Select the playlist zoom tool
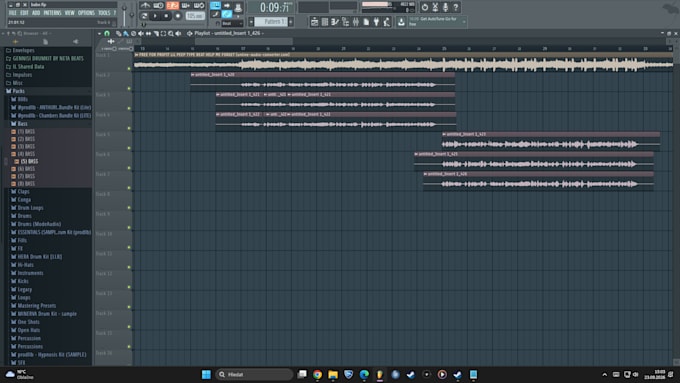 (171, 33)
